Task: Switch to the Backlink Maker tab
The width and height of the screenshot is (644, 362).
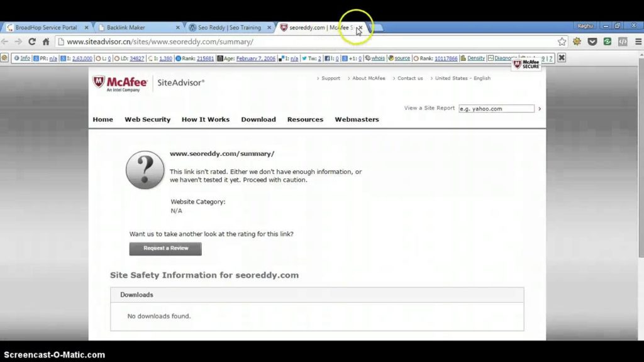Action: tap(126, 28)
